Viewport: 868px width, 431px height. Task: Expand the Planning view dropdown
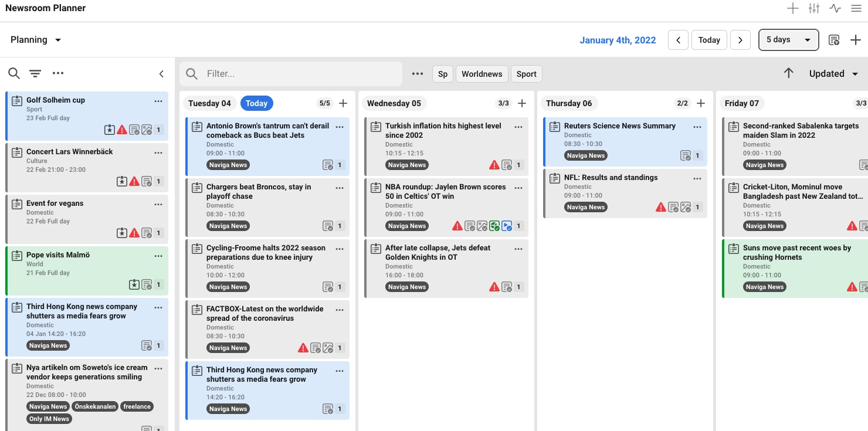[36, 40]
